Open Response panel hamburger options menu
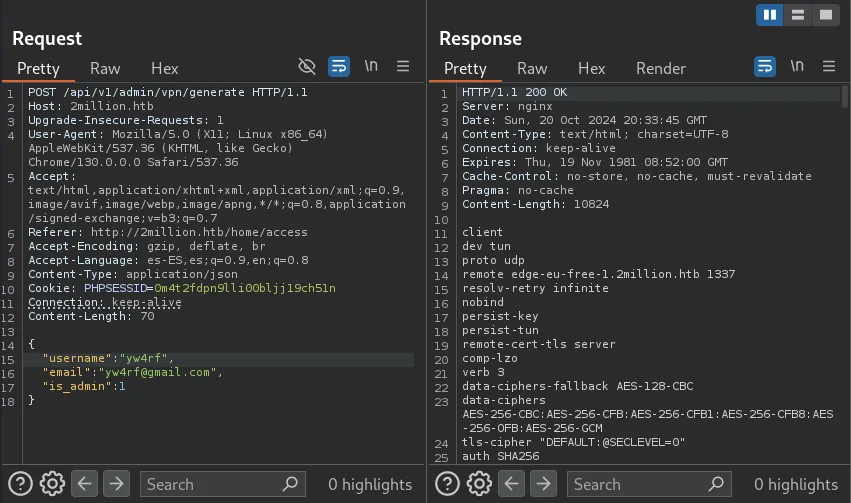 pyautogui.click(x=829, y=67)
